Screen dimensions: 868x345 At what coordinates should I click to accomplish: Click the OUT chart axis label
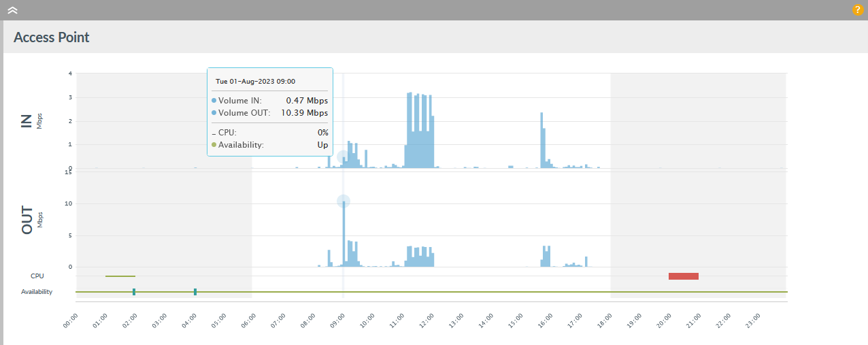tap(28, 220)
